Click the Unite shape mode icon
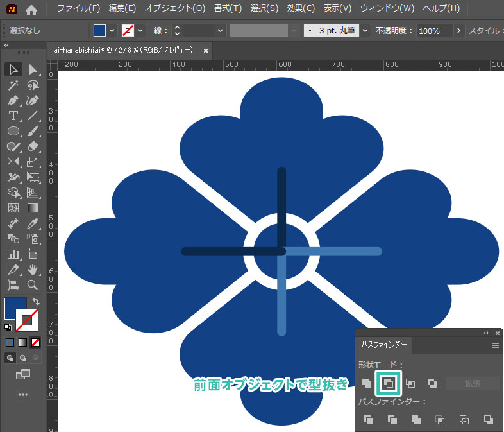 point(366,383)
